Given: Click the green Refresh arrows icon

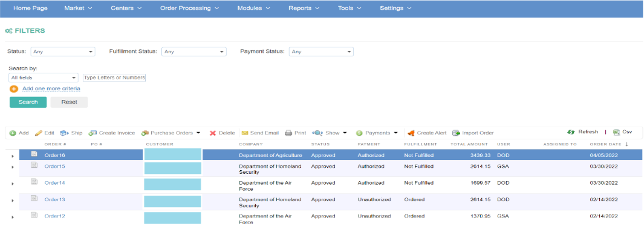Looking at the screenshot, I should coord(570,132).
